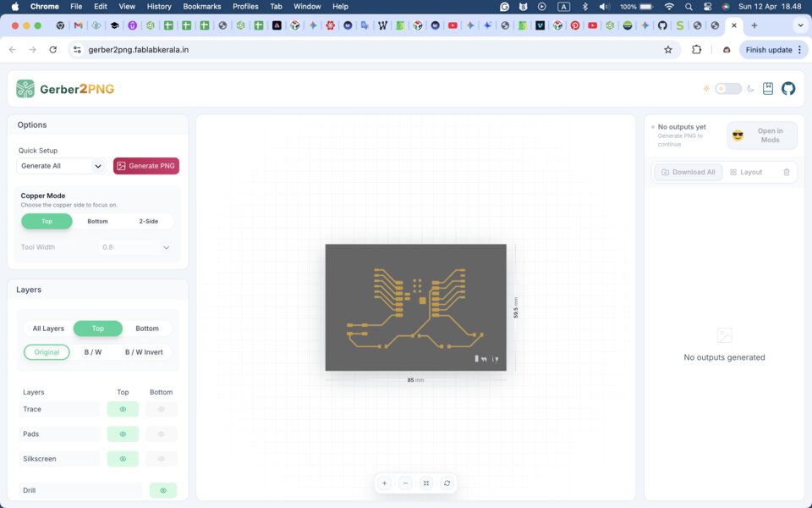Open the Apple menu
Screen dimensions: 812x508
pos(15,7)
